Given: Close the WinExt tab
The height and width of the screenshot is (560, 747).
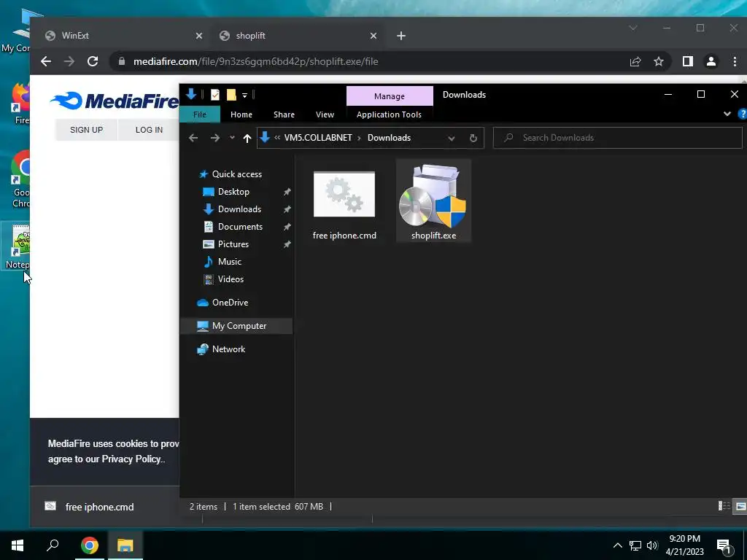Looking at the screenshot, I should (199, 36).
